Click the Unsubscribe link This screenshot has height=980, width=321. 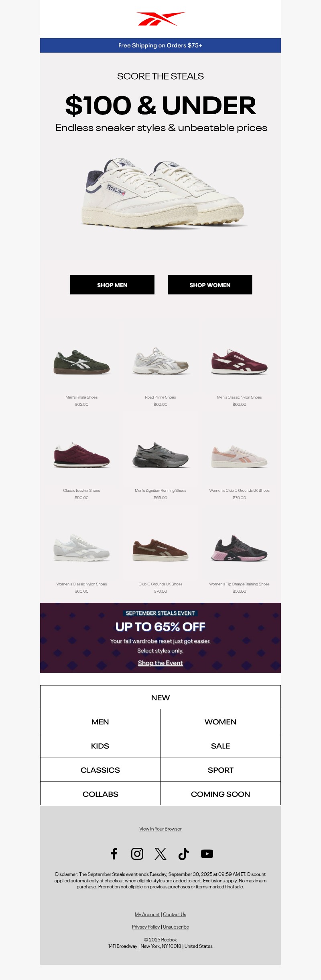(x=176, y=927)
